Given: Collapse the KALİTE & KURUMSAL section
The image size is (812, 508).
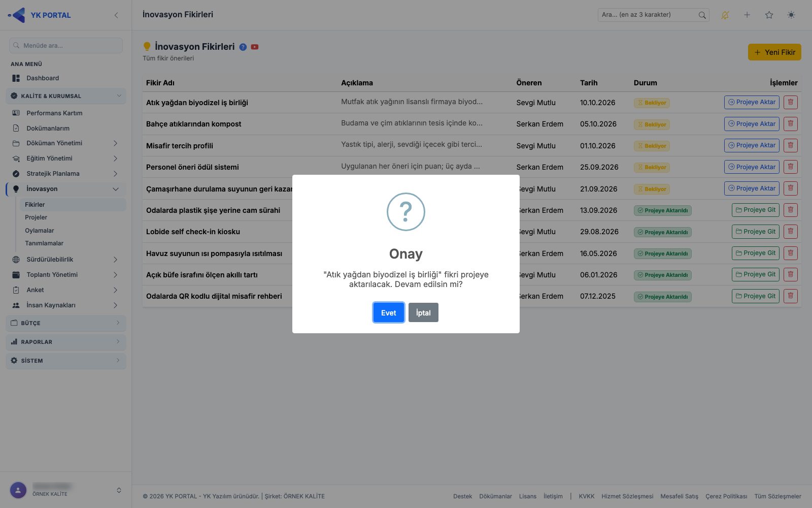Looking at the screenshot, I should [x=66, y=96].
